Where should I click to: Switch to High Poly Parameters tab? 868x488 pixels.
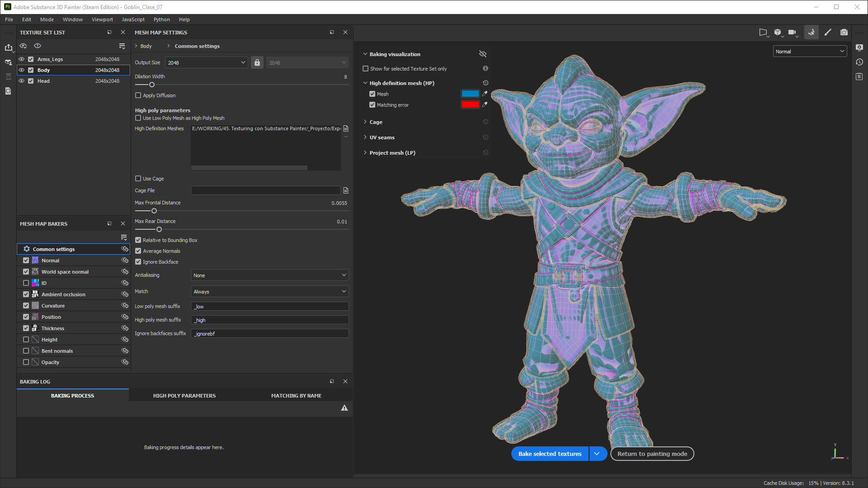point(184,396)
